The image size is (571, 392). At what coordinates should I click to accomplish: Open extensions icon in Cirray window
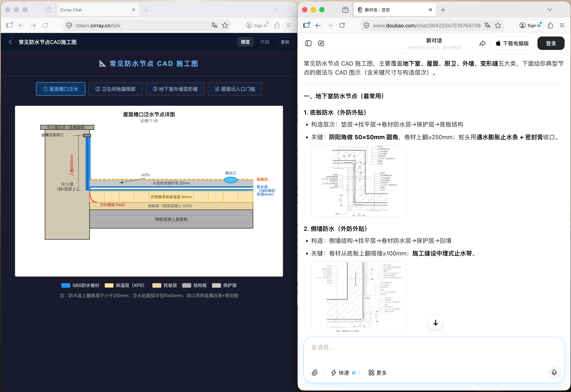pos(277,25)
